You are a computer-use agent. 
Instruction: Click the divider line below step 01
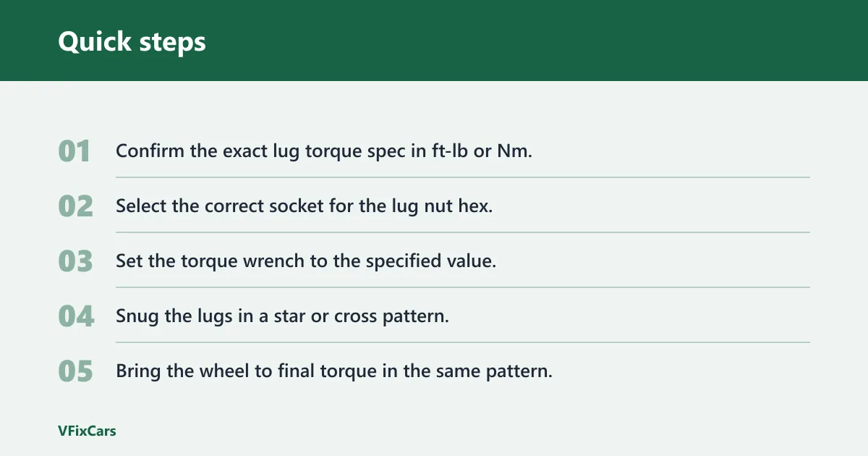(463, 177)
